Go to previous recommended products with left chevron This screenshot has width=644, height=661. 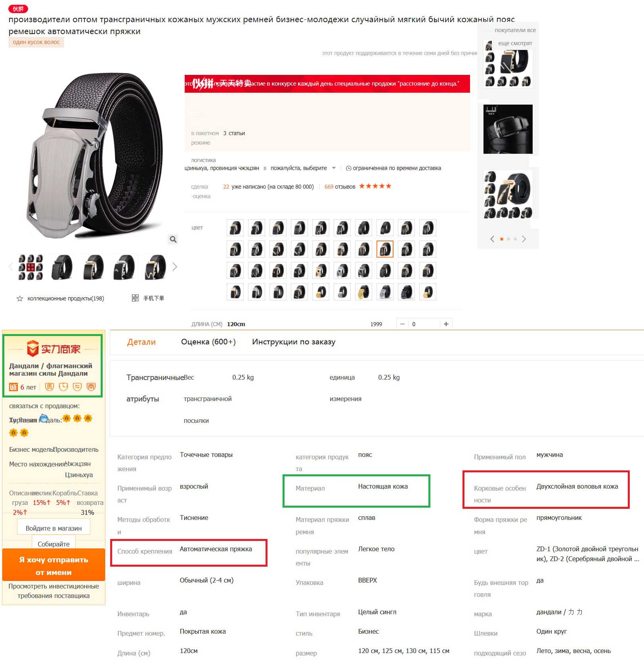click(492, 239)
